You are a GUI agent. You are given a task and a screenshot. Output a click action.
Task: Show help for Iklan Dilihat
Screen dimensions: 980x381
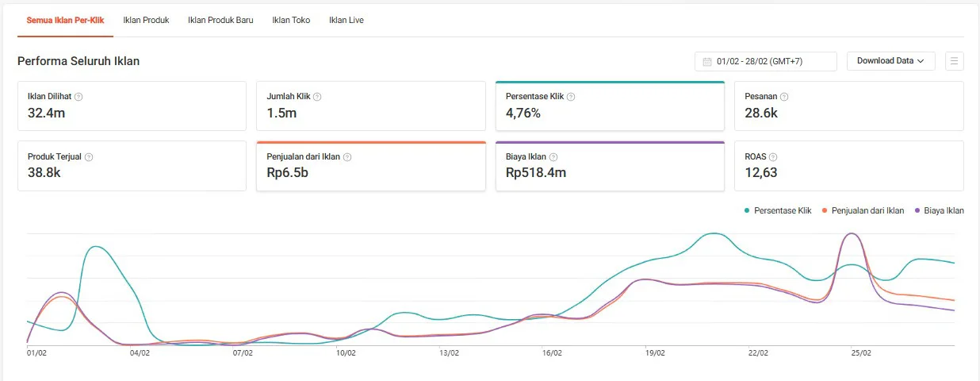(78, 97)
